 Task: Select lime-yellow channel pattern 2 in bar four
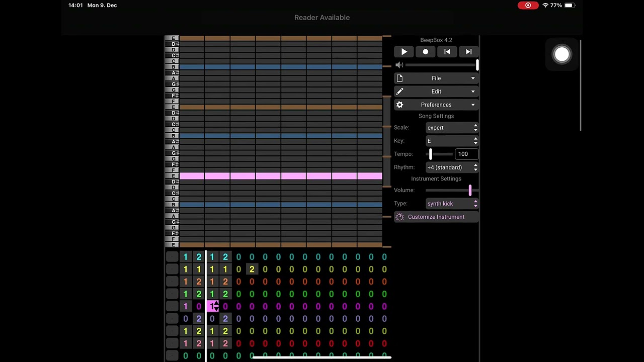[x=225, y=331]
